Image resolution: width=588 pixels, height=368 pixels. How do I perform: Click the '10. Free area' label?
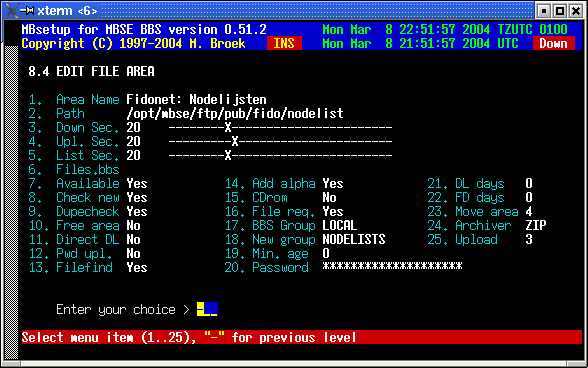click(x=74, y=226)
